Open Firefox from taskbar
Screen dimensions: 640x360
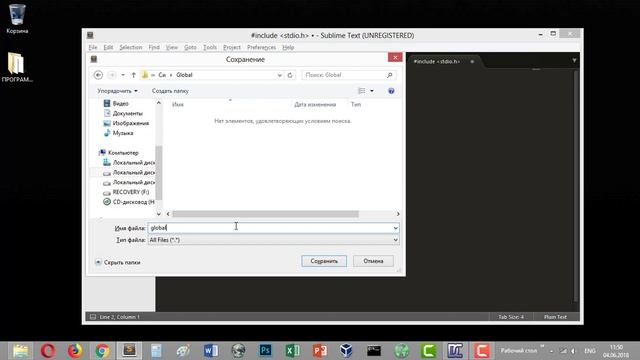coord(75,351)
